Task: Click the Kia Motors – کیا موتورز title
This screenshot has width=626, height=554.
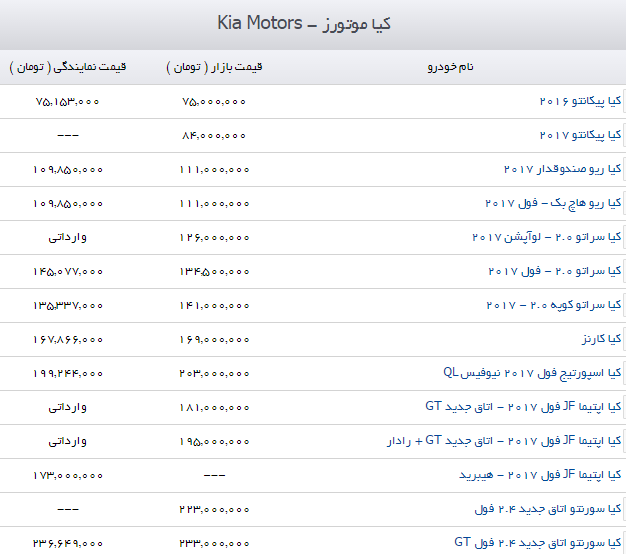Action: click(304, 24)
